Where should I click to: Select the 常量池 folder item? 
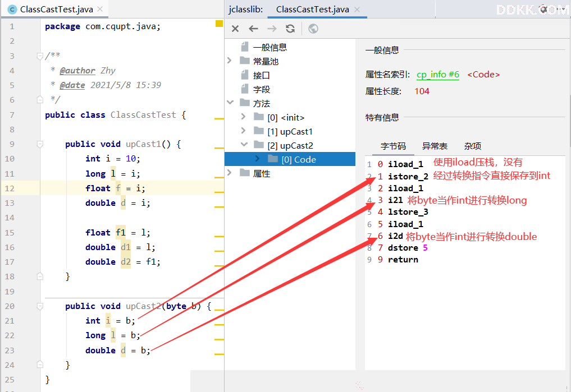pyautogui.click(x=266, y=62)
